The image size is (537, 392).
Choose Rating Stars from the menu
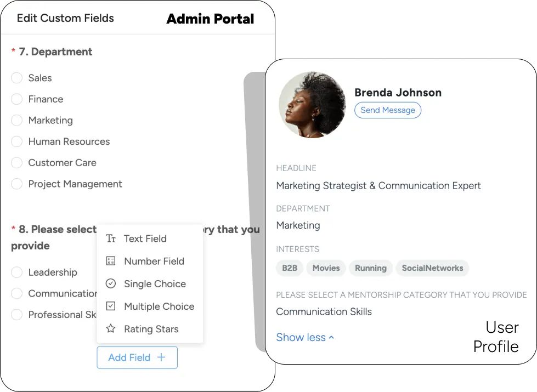pos(150,328)
